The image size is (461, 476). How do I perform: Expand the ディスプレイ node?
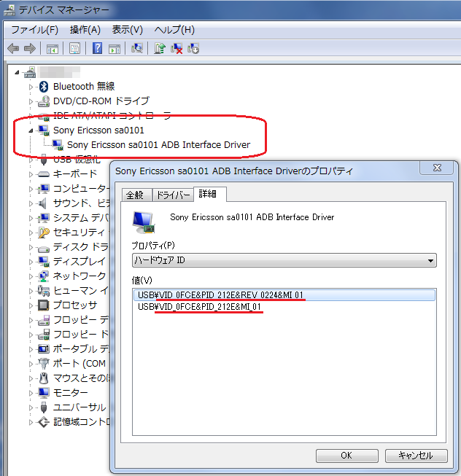pyautogui.click(x=31, y=262)
